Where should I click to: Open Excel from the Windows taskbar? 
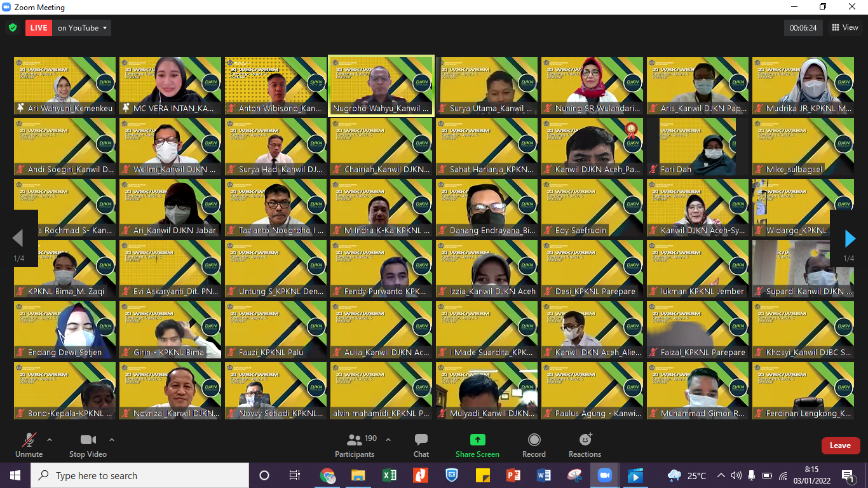[390, 475]
